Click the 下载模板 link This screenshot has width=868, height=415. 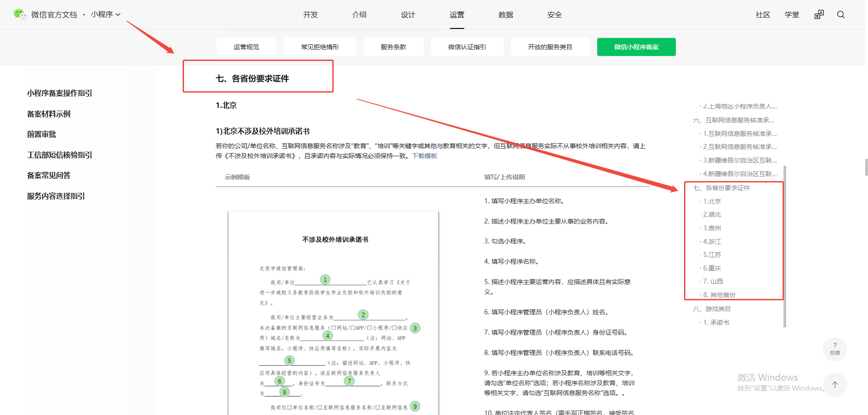[x=425, y=156]
